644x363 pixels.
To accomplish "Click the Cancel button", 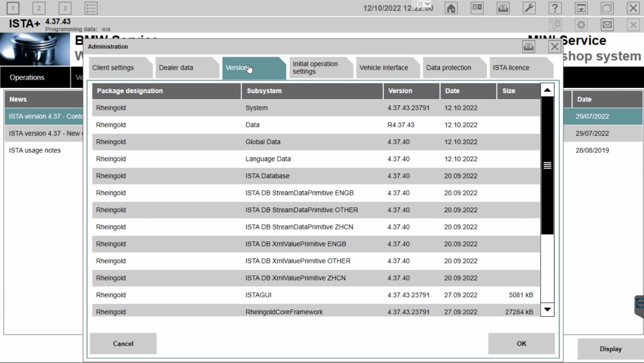I will pos(123,344).
